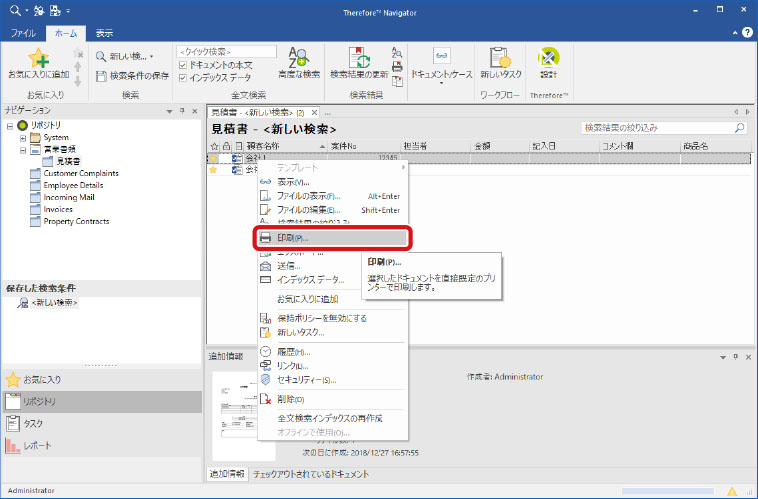Click the クイック検索 input field

226,51
